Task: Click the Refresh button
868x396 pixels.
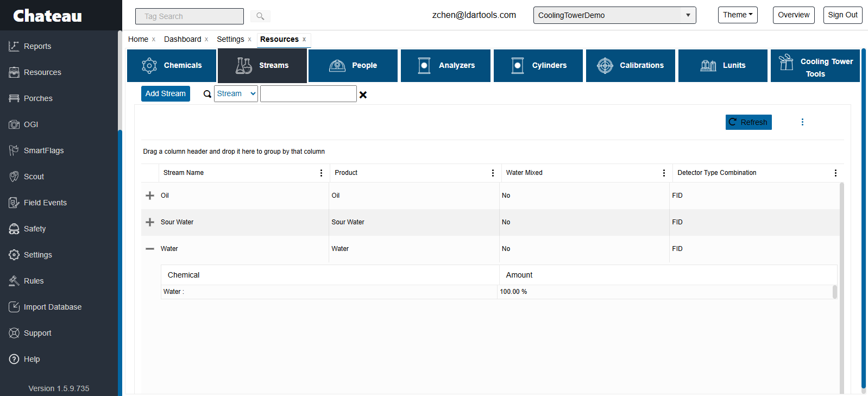Action: click(748, 122)
